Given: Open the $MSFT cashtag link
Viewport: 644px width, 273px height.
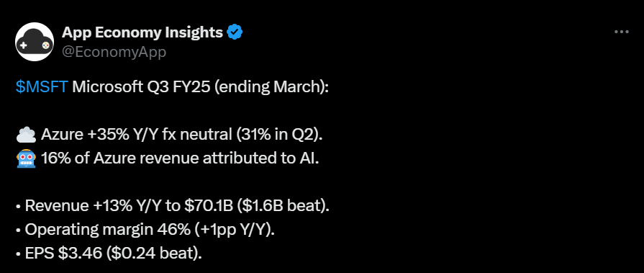Looking at the screenshot, I should point(42,87).
